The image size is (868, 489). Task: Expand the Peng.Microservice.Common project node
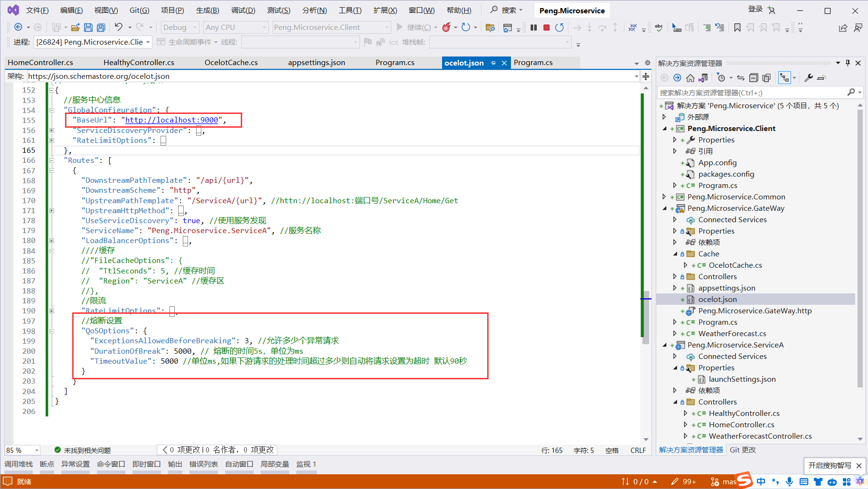[x=665, y=197]
